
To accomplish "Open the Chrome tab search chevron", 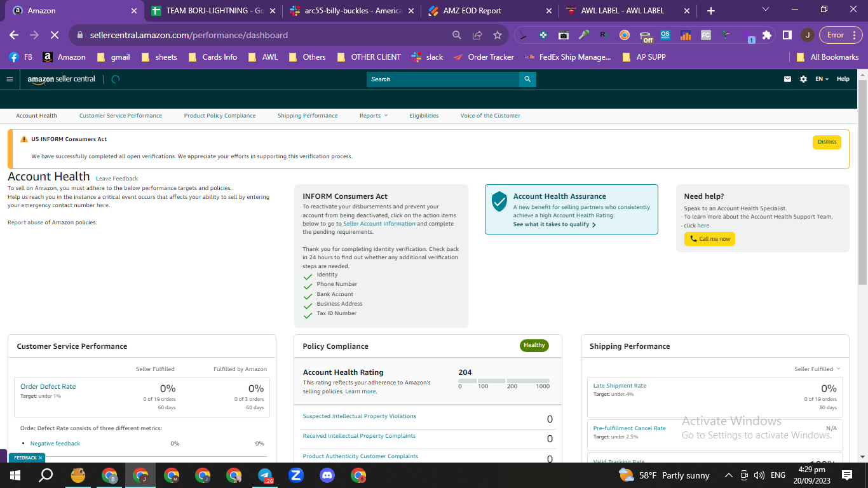I will tap(766, 10).
